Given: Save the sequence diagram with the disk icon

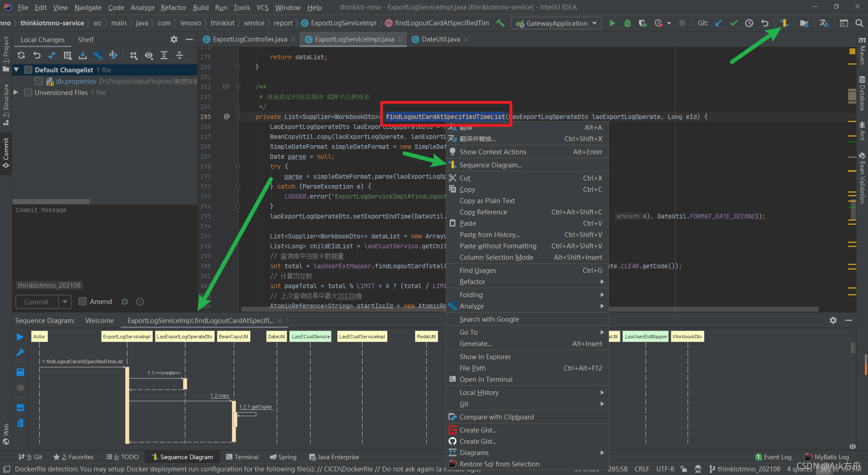Looking at the screenshot, I should point(20,372).
